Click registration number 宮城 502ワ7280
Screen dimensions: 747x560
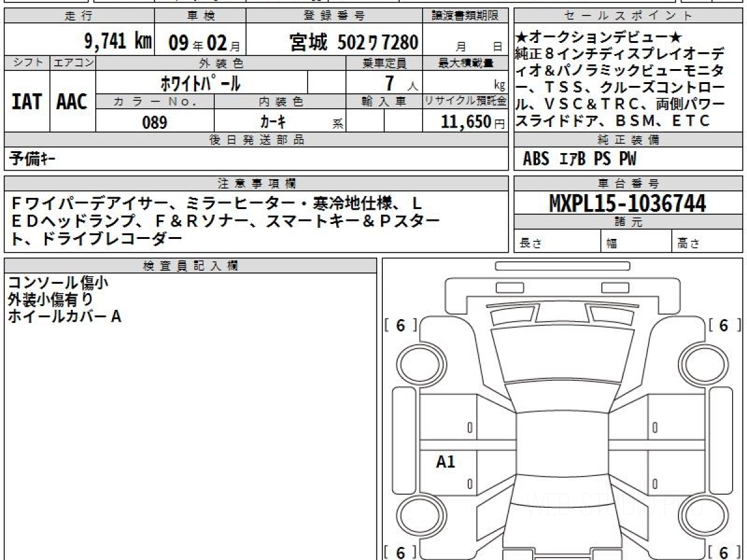(354, 42)
